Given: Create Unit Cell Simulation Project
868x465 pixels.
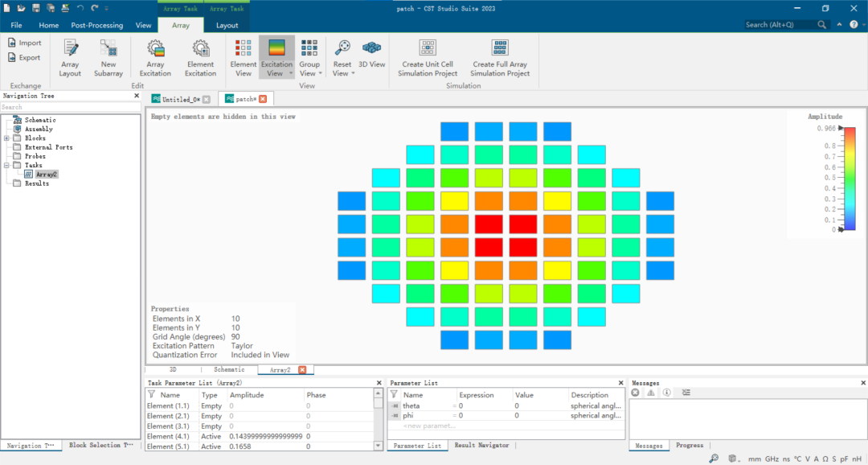Looking at the screenshot, I should pos(428,58).
